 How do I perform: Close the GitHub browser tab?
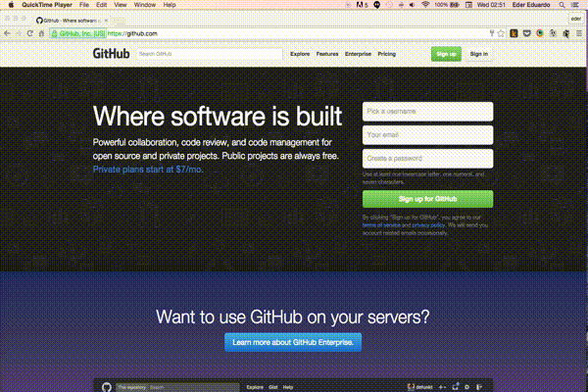tap(106, 21)
